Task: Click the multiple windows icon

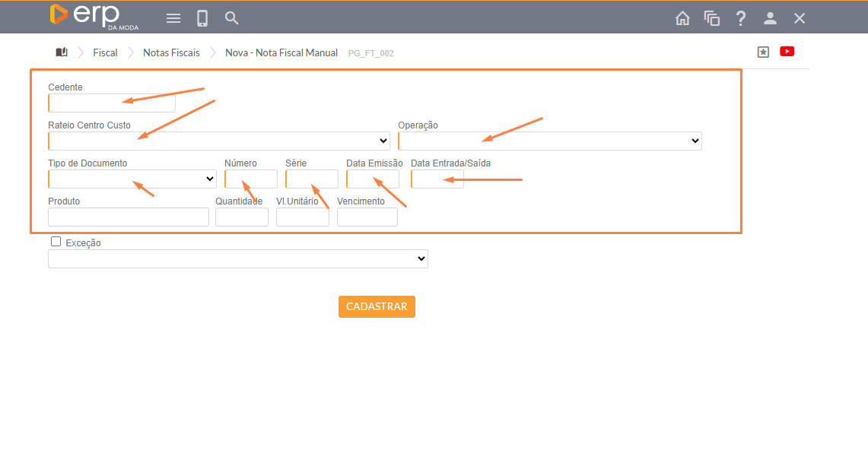Action: click(711, 18)
